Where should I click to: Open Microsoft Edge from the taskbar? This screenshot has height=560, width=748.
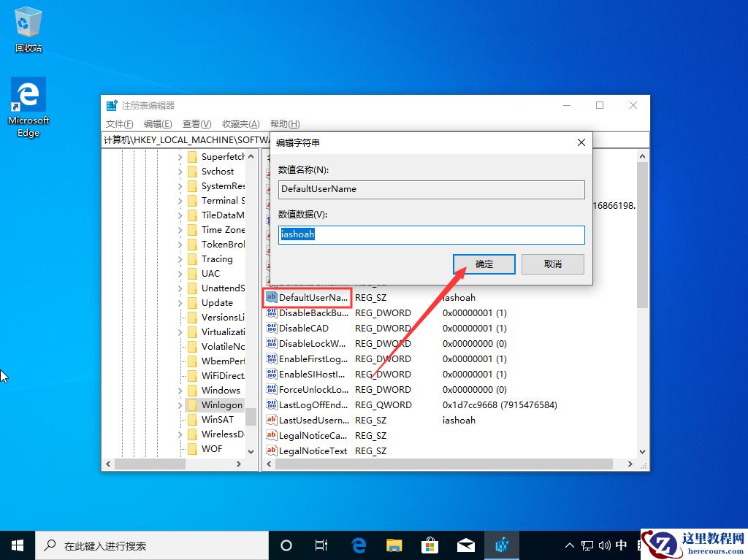click(x=358, y=545)
